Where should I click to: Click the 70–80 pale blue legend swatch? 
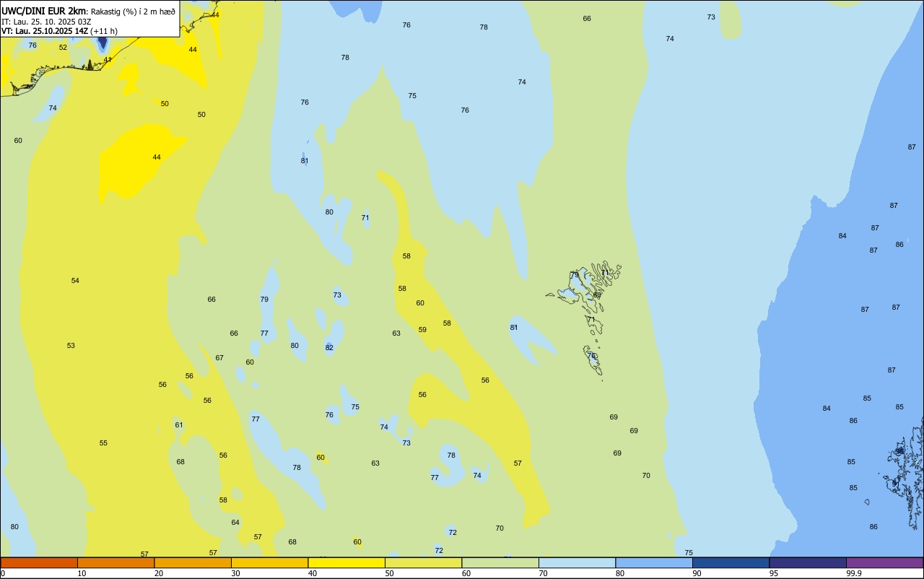click(x=577, y=562)
